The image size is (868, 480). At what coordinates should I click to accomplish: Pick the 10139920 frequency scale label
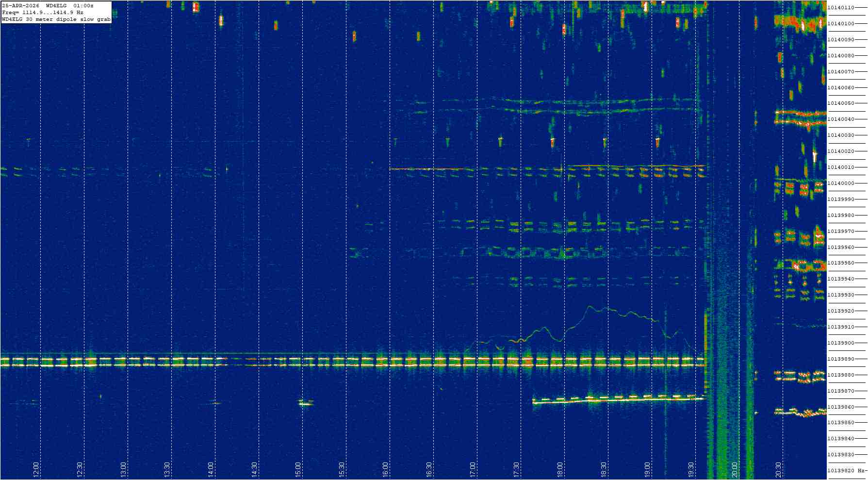click(x=841, y=311)
